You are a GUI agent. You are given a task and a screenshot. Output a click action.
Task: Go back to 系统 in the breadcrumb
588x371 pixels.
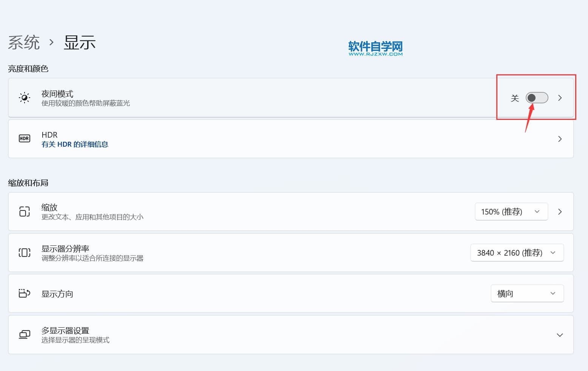pyautogui.click(x=24, y=42)
